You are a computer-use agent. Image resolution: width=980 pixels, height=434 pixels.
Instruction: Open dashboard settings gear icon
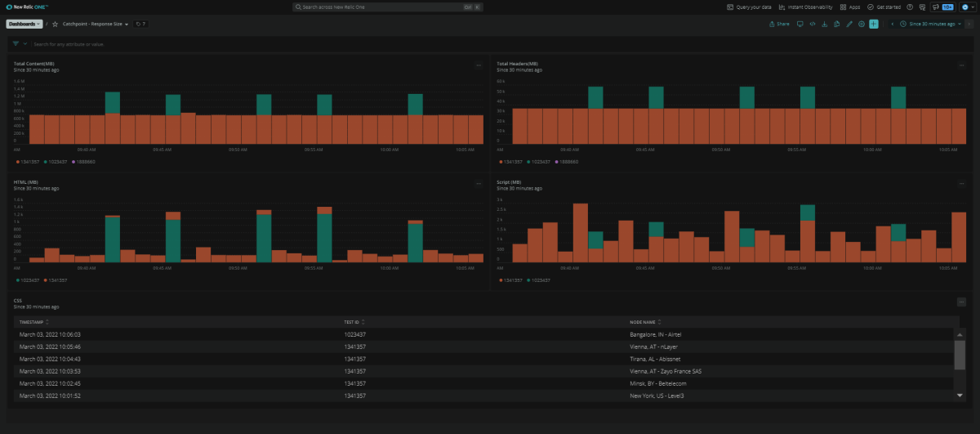pyautogui.click(x=862, y=24)
